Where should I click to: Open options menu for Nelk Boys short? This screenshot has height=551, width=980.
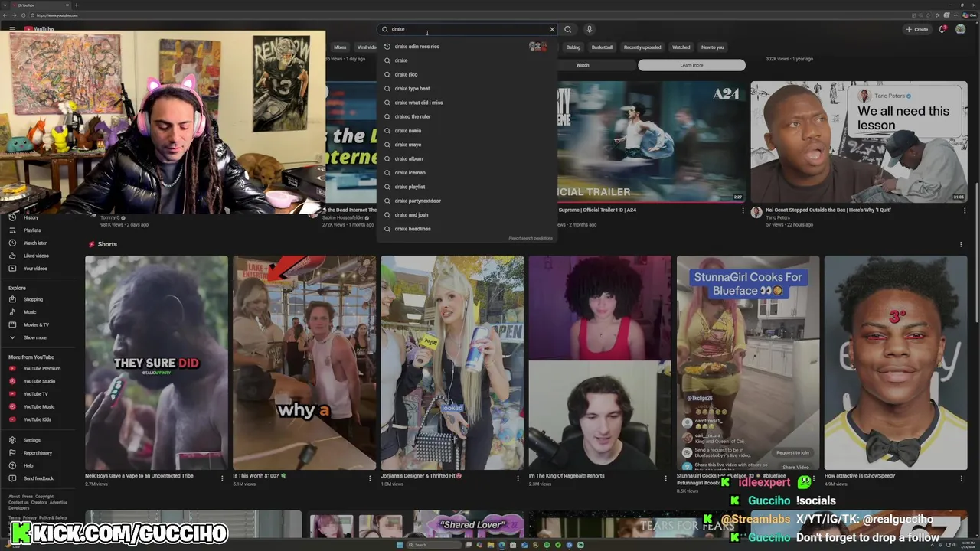point(222,478)
